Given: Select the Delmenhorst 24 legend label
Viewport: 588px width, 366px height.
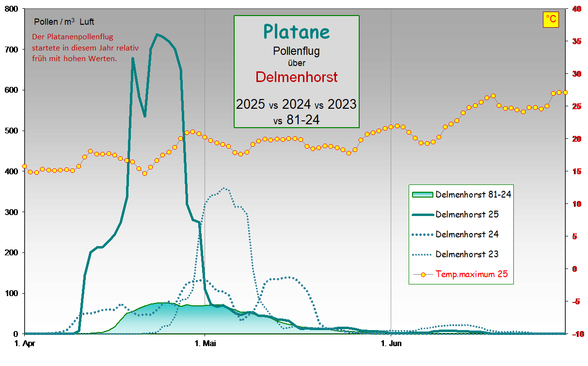Looking at the screenshot, I should (467, 234).
